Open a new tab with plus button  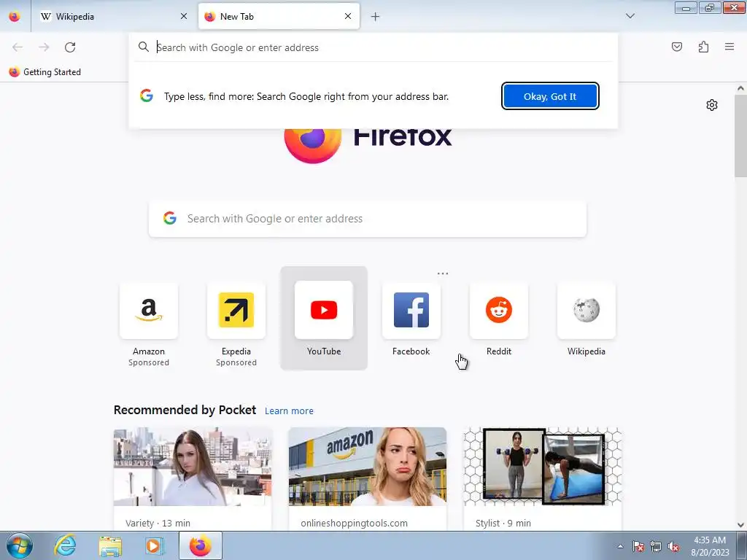(376, 17)
